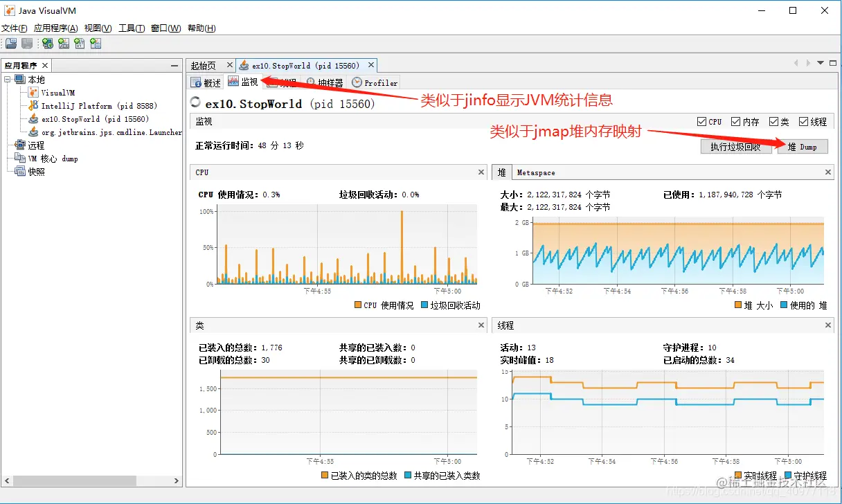This screenshot has height=504, width=842.
Task: Collapse the 本地 tree node
Action: point(8,80)
